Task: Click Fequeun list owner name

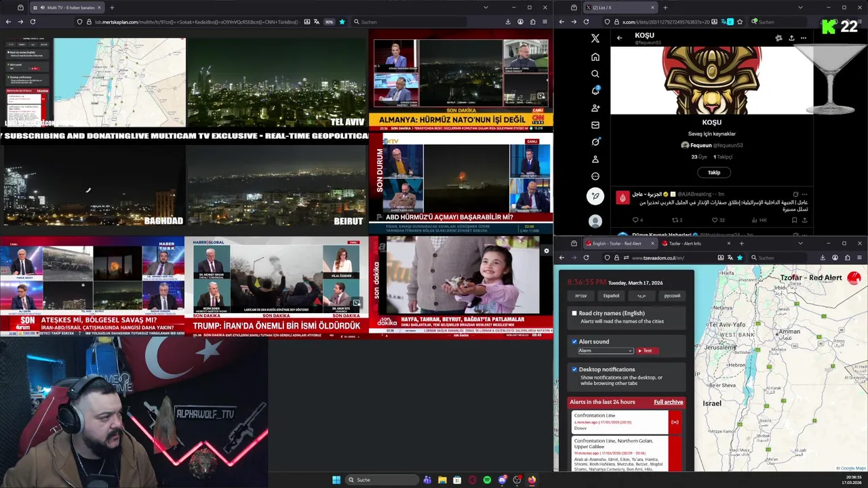Action: [701, 145]
